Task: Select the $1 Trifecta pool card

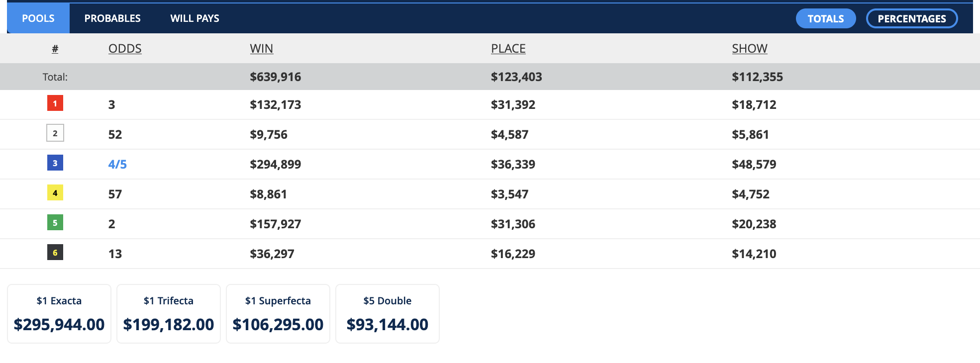Action: point(169,314)
